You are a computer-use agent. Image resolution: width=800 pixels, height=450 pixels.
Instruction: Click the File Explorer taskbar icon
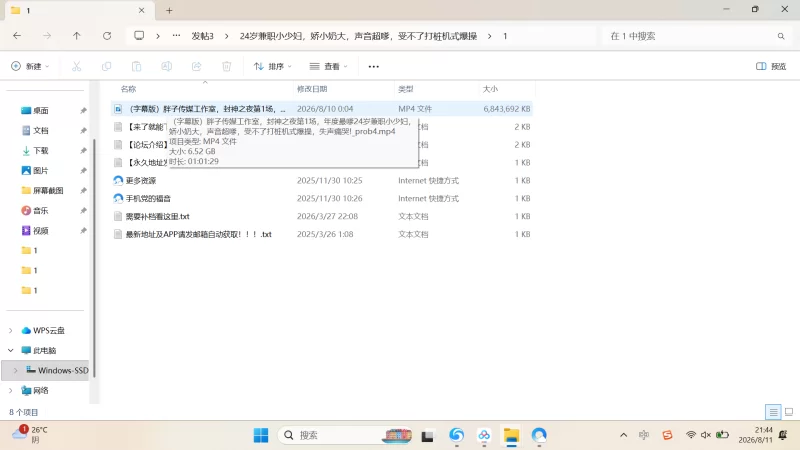pos(511,435)
